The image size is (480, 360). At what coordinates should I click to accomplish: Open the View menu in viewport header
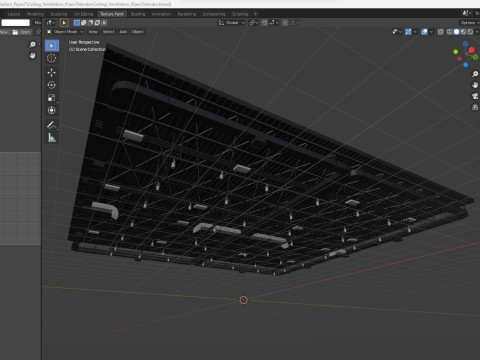coord(93,32)
